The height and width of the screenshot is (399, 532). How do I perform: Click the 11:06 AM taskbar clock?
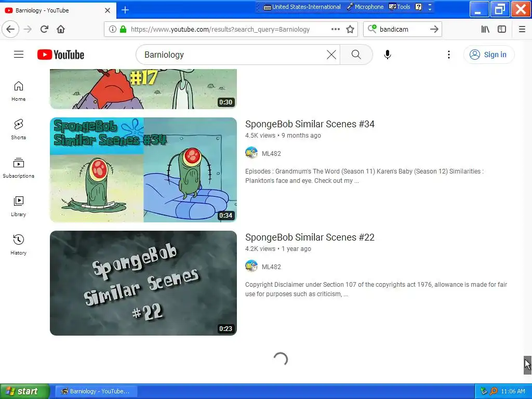(513, 391)
